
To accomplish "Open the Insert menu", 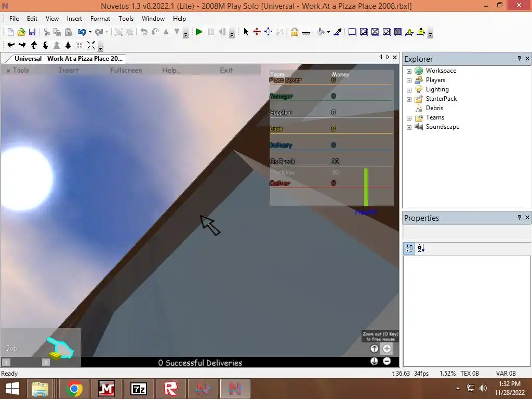I will 74,19.
